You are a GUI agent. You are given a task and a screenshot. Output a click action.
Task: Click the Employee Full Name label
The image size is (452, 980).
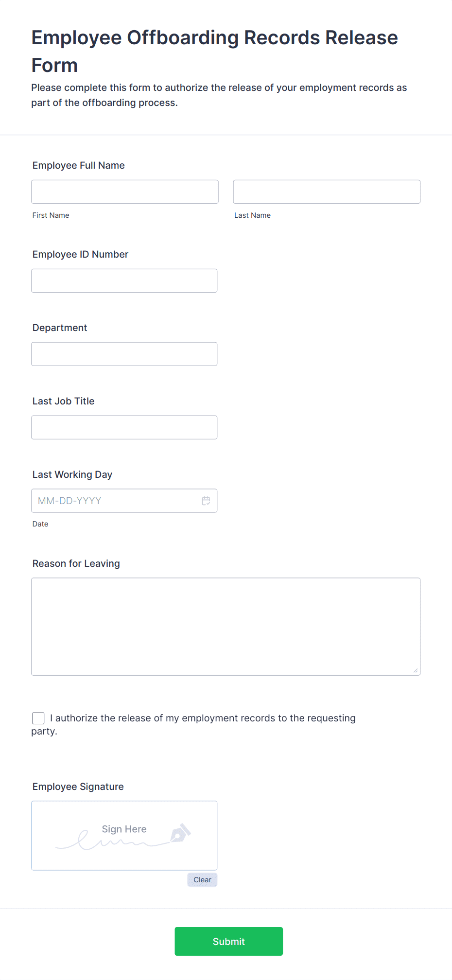(x=79, y=165)
